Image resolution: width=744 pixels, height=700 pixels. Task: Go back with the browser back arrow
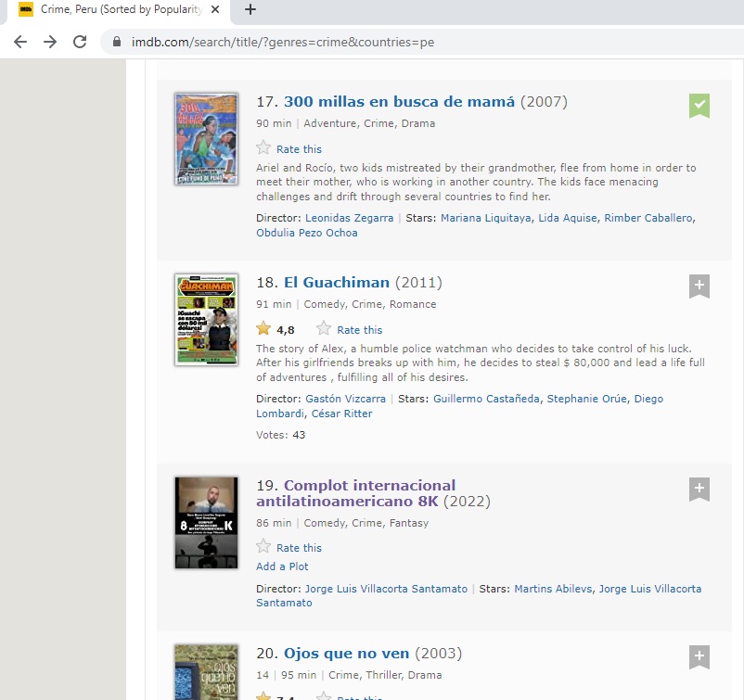tap(20, 43)
